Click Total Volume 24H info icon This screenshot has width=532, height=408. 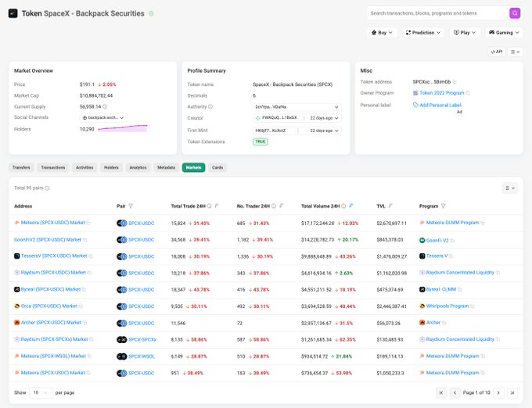pos(343,206)
